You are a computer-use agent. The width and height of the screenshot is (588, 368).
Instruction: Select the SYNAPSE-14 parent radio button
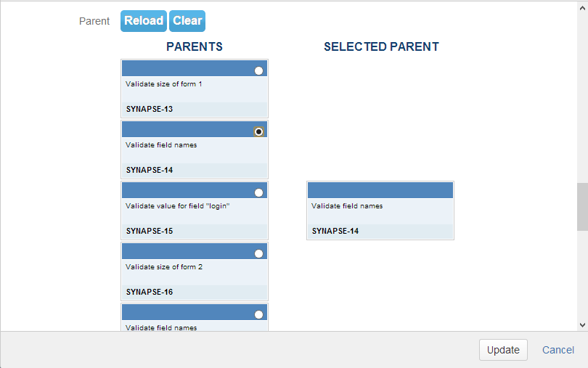coord(259,131)
